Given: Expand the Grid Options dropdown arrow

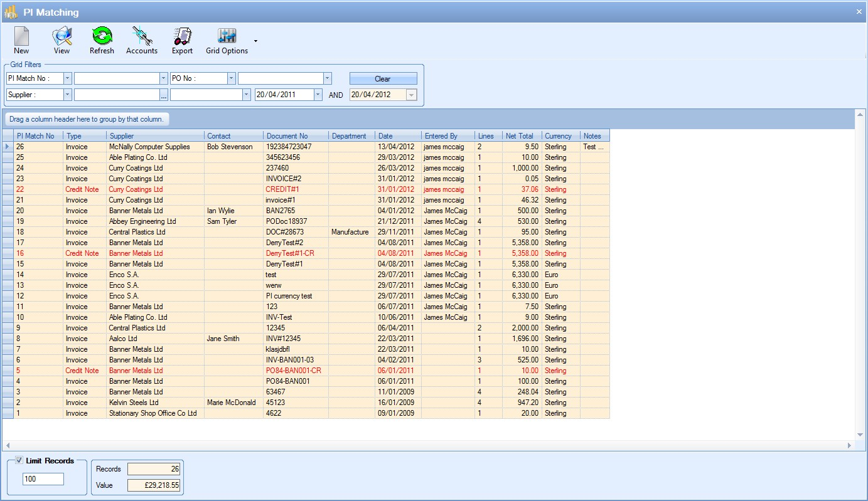Looking at the screenshot, I should (x=255, y=41).
